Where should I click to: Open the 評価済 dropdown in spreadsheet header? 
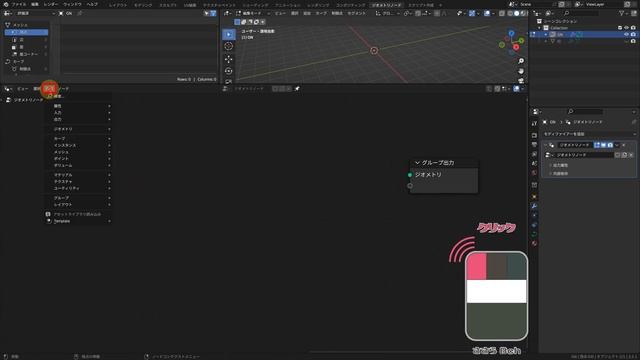pos(34,13)
